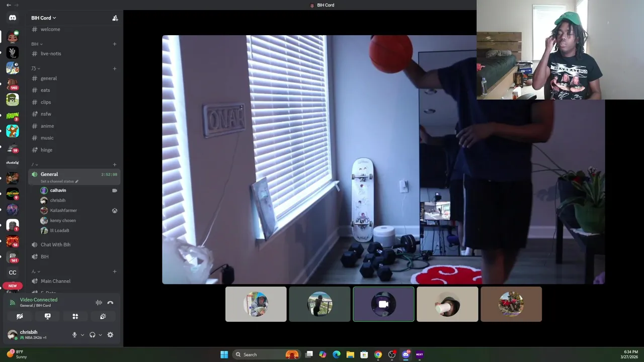Open the activities launcher icon

click(x=75, y=316)
